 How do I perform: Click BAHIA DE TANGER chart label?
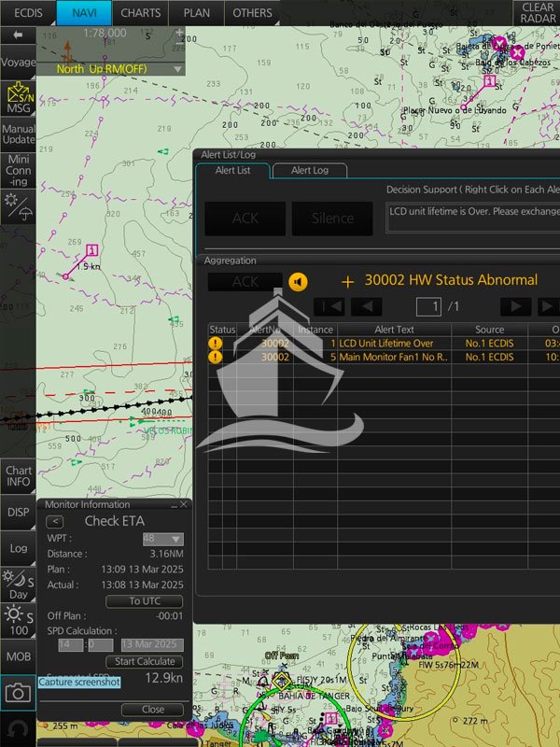pos(315,696)
